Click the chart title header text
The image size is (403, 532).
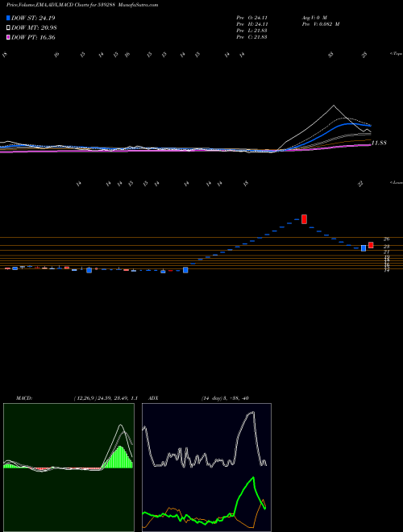(x=82, y=5)
